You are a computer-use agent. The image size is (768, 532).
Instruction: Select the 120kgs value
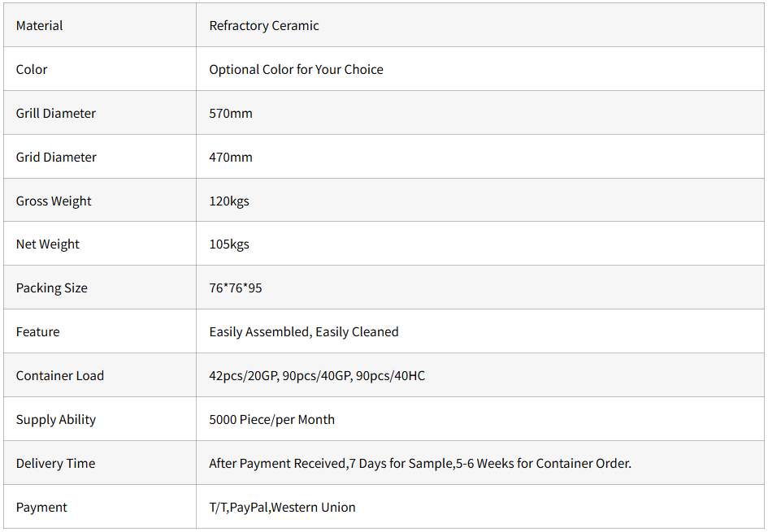229,201
